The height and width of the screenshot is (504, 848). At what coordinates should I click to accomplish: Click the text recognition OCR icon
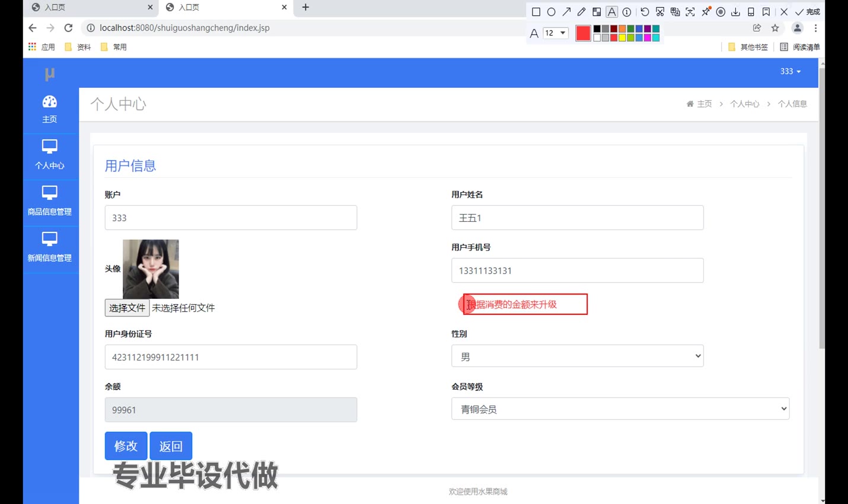pos(690,12)
